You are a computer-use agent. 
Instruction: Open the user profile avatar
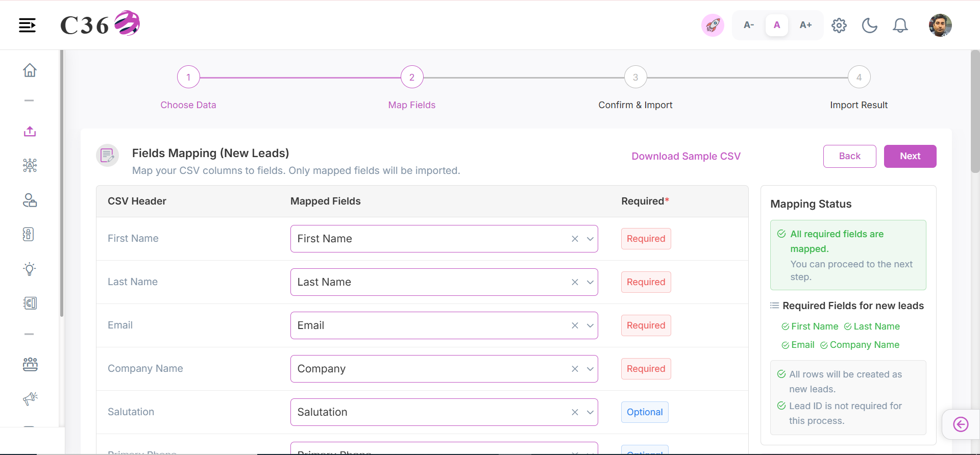point(940,25)
